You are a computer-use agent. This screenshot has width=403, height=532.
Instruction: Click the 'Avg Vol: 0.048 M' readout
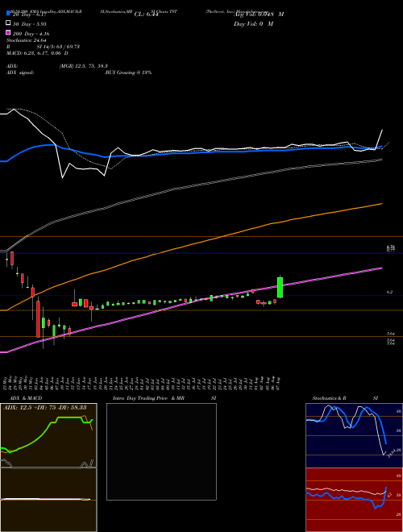coord(259,15)
